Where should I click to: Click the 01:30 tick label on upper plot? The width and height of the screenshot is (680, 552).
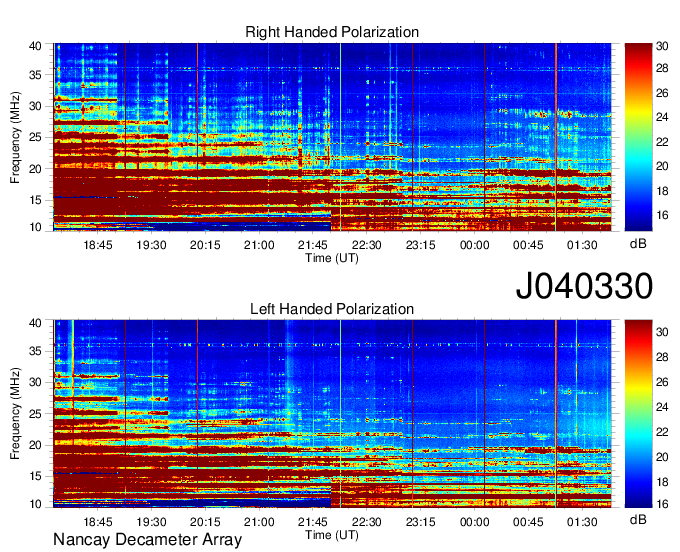582,245
